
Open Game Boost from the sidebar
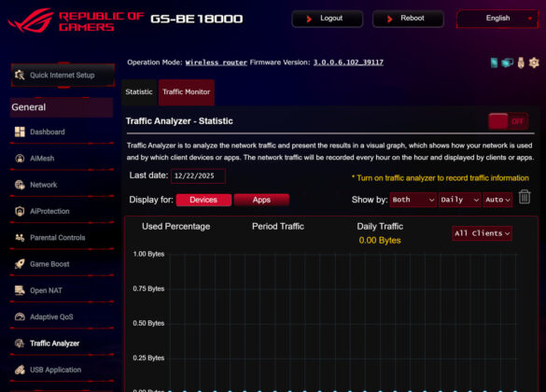click(x=62, y=264)
